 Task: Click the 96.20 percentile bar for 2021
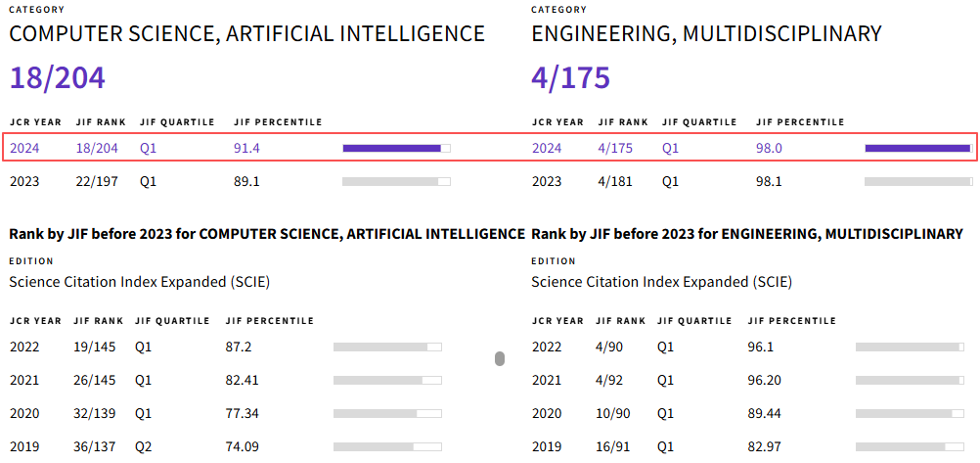[909, 380]
